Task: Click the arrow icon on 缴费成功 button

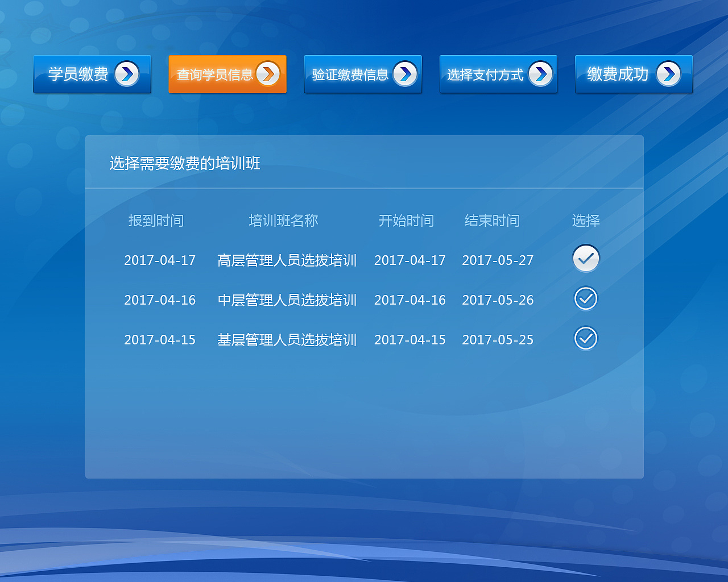Action: [670, 74]
